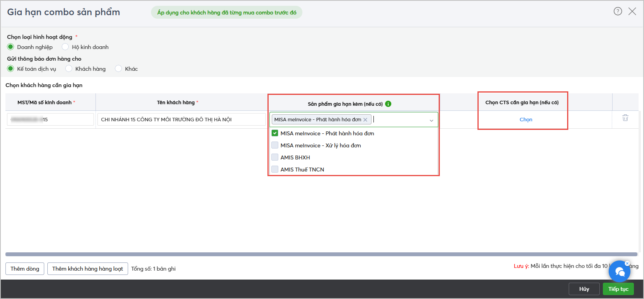Delete the customer row with trash icon
The width and height of the screenshot is (644, 299).
pyautogui.click(x=625, y=118)
